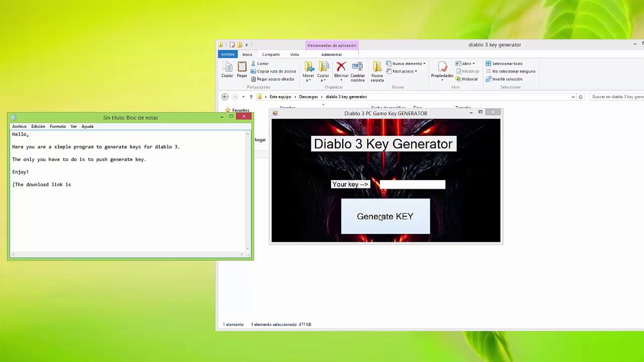Click the text "Enjoy!" in Notepad

click(x=21, y=172)
